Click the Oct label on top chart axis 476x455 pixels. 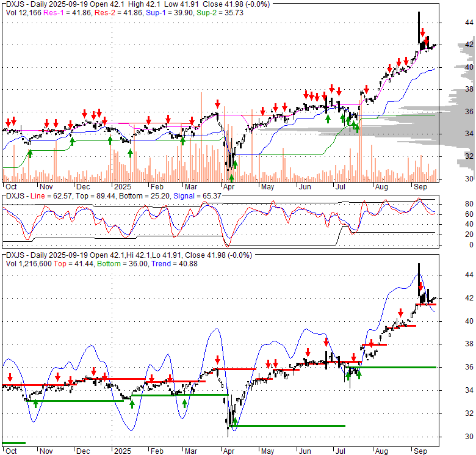[x=11, y=187]
